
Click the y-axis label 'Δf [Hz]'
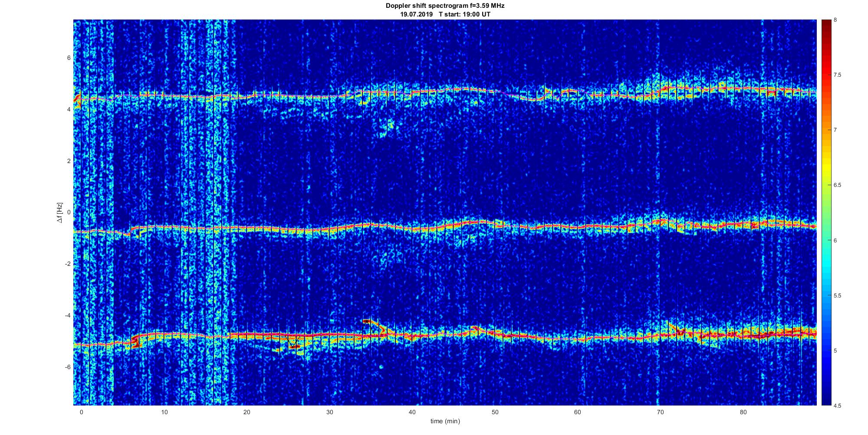click(59, 213)
